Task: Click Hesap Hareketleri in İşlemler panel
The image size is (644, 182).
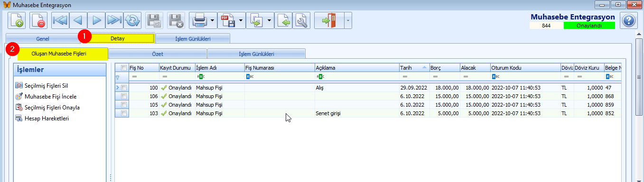Action: point(47,118)
